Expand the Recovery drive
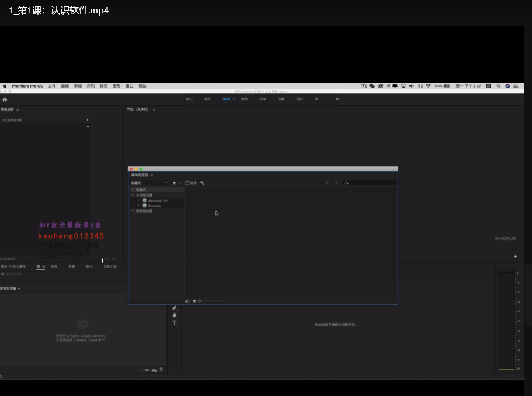This screenshot has width=532, height=396. pos(138,205)
